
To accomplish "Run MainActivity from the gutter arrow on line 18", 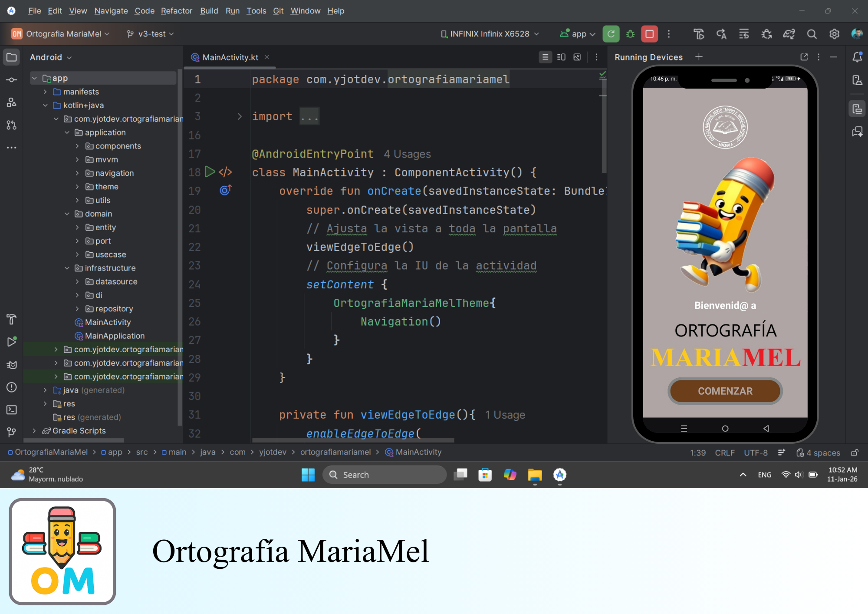I will coord(210,172).
